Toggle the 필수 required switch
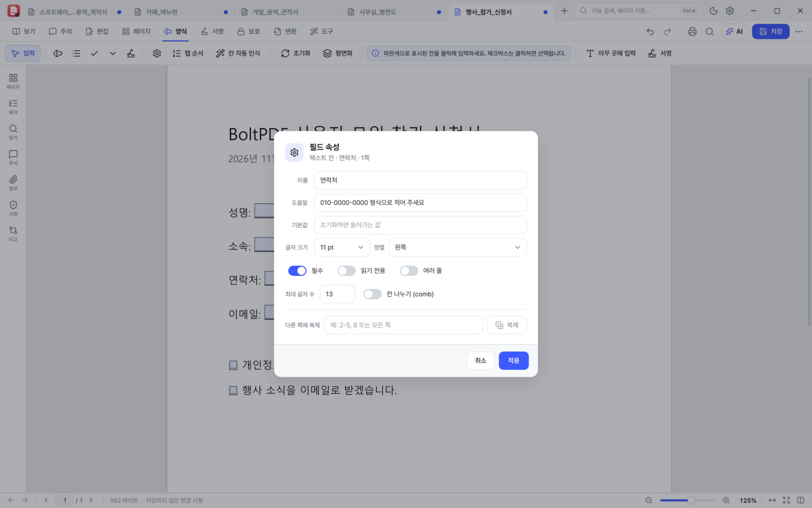The height and width of the screenshot is (508, 812). [297, 271]
